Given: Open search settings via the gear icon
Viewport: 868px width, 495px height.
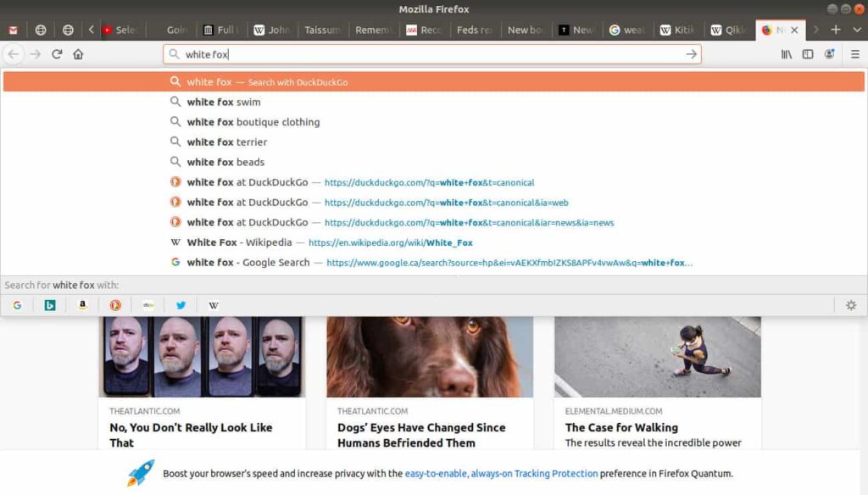Looking at the screenshot, I should 851,305.
